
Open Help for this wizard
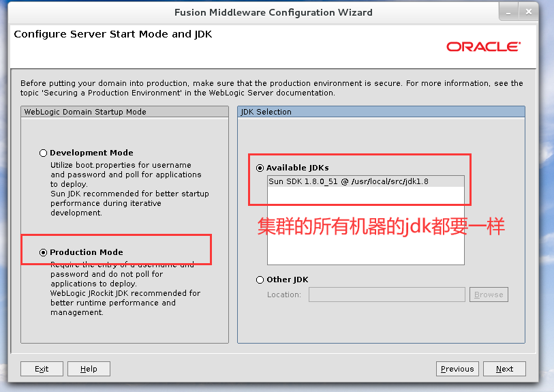coord(89,369)
